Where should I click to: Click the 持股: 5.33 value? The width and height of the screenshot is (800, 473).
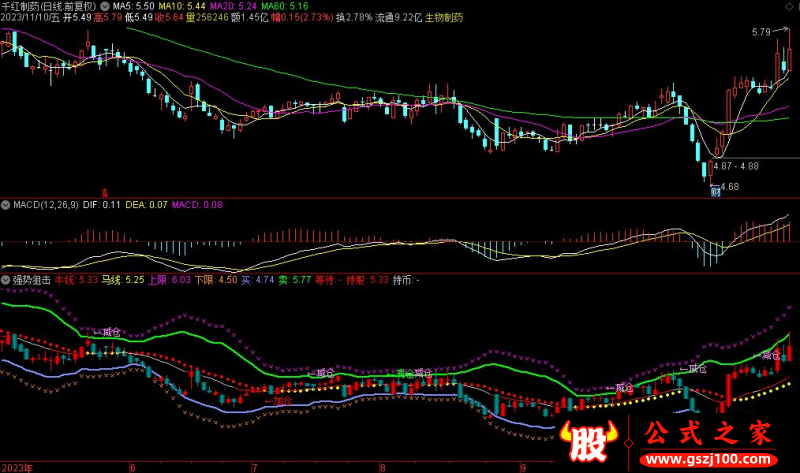point(367,280)
